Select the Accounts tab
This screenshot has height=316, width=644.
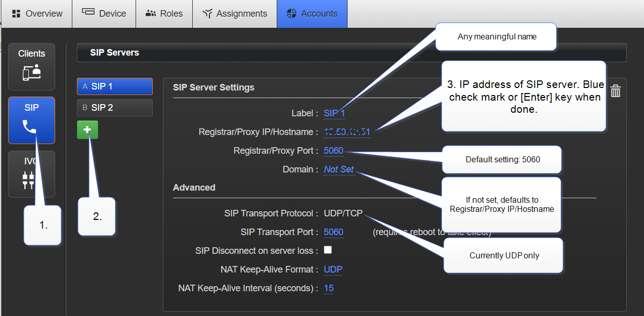312,14
